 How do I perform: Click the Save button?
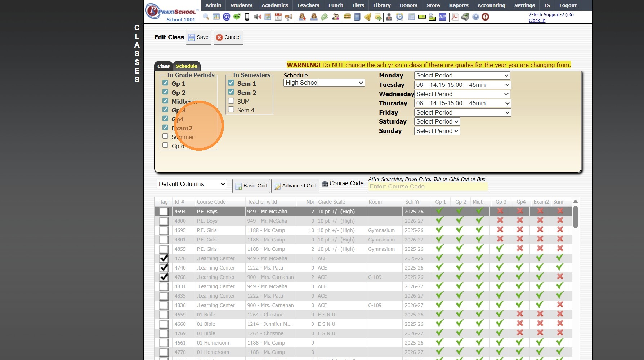[198, 37]
